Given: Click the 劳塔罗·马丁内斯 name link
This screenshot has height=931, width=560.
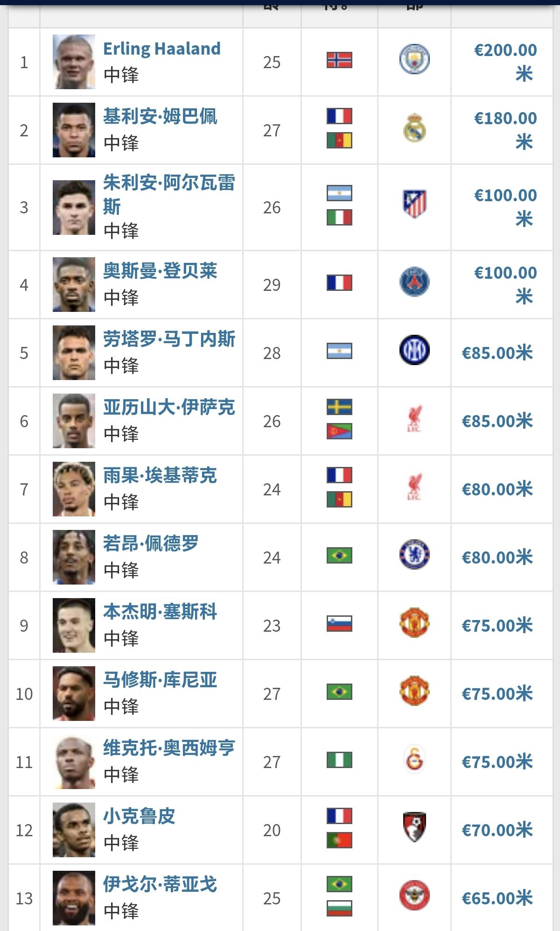Looking at the screenshot, I should [x=169, y=339].
